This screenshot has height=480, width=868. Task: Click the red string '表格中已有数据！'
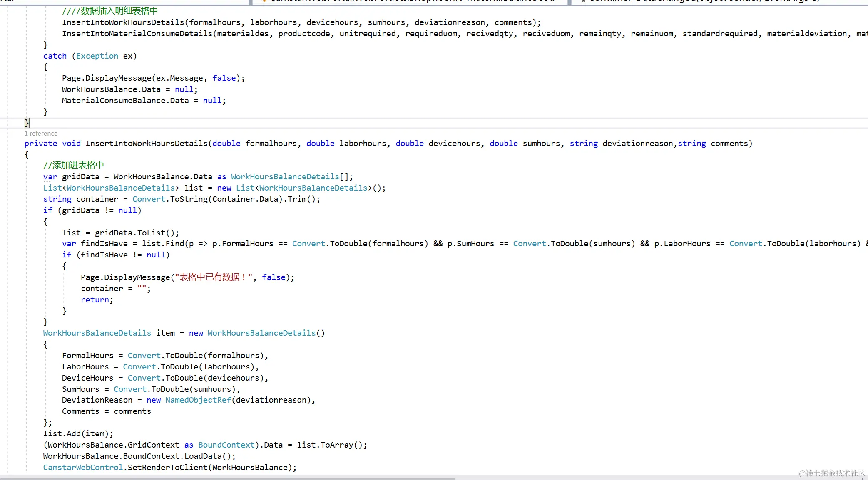[x=213, y=277]
